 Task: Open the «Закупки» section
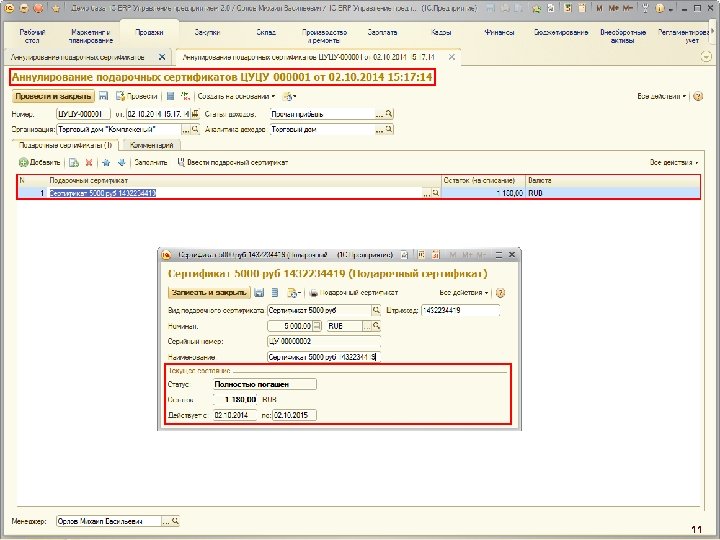207,33
